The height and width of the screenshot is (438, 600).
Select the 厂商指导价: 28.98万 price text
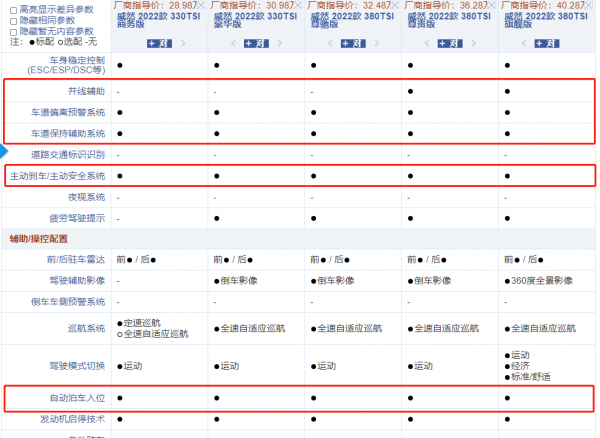click(155, 5)
